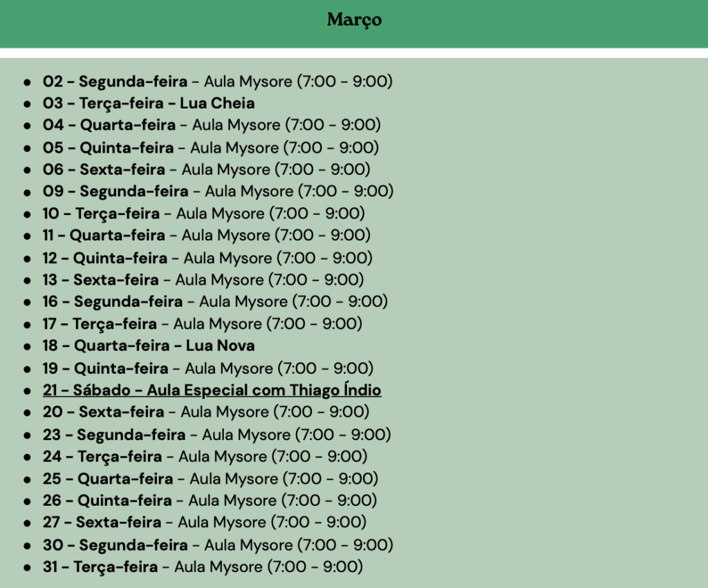Click the 10 - Terça-feira entry
The image size is (708, 588).
coord(204,214)
